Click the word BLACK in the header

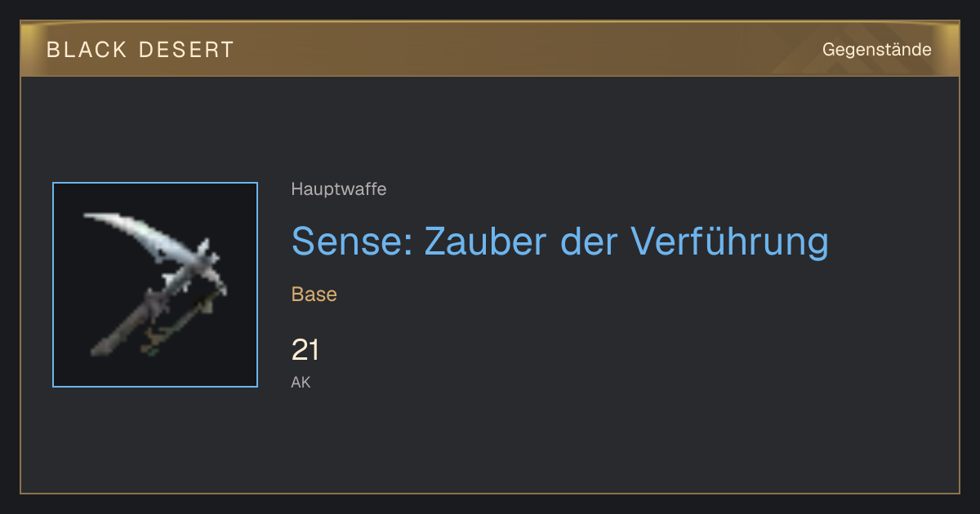(87, 50)
